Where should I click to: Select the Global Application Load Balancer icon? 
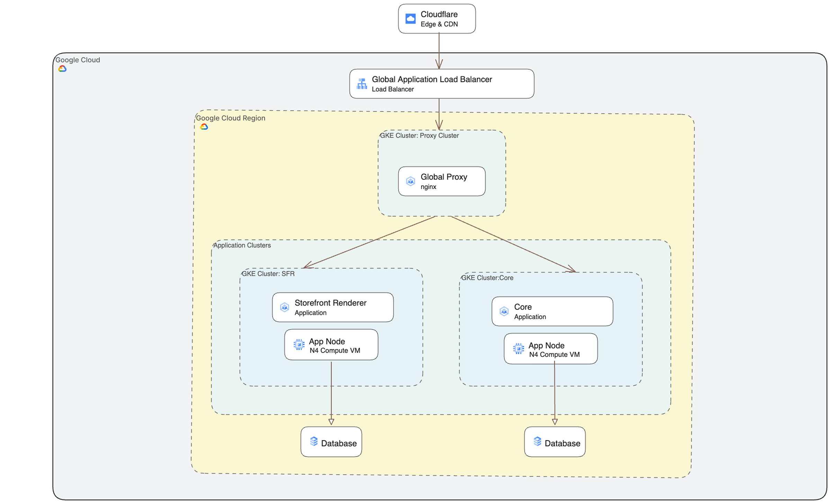point(361,83)
